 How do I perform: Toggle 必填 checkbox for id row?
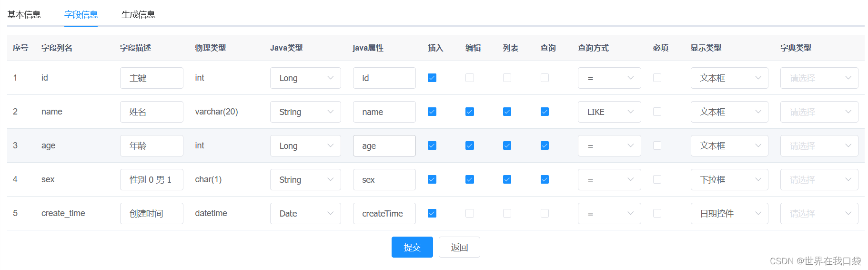[x=657, y=78]
